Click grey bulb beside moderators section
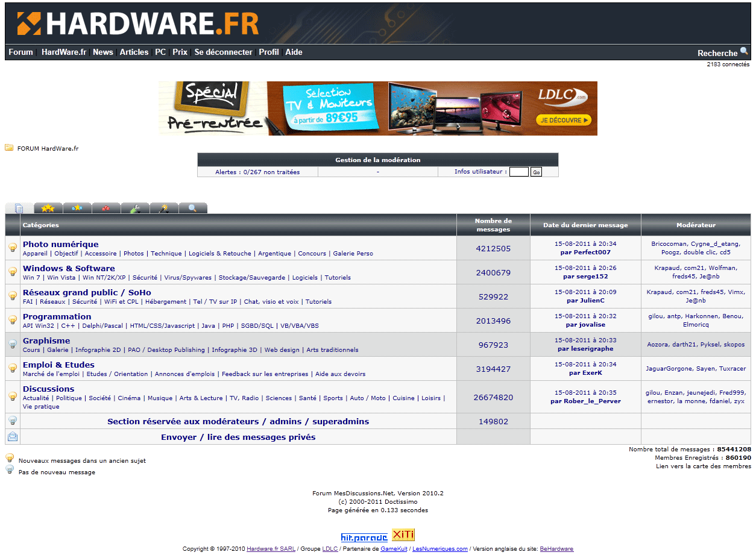This screenshot has height=558, width=756. (13, 421)
